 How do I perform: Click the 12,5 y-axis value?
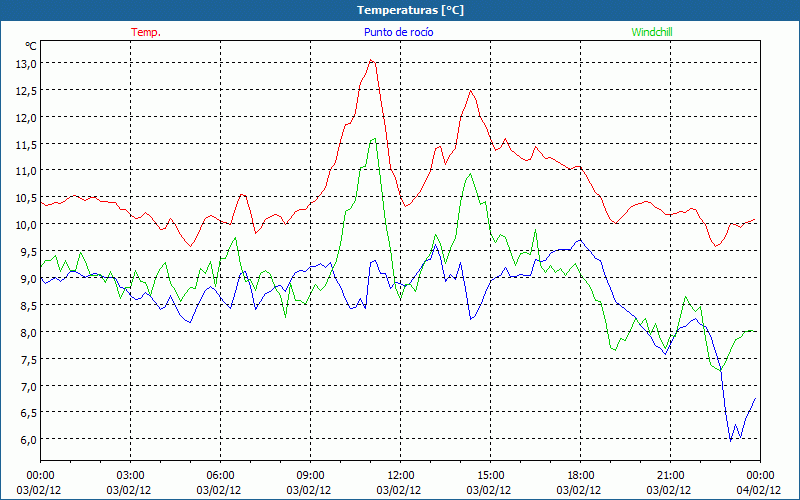(x=26, y=91)
